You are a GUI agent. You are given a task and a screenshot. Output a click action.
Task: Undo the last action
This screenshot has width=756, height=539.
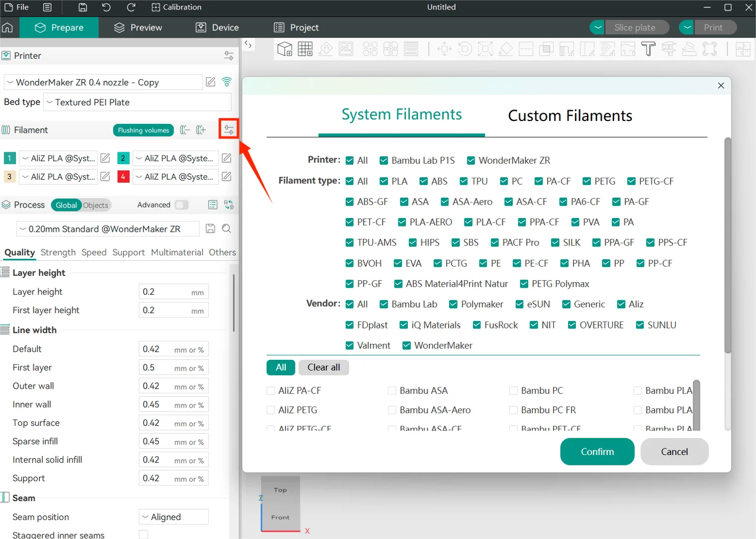106,7
